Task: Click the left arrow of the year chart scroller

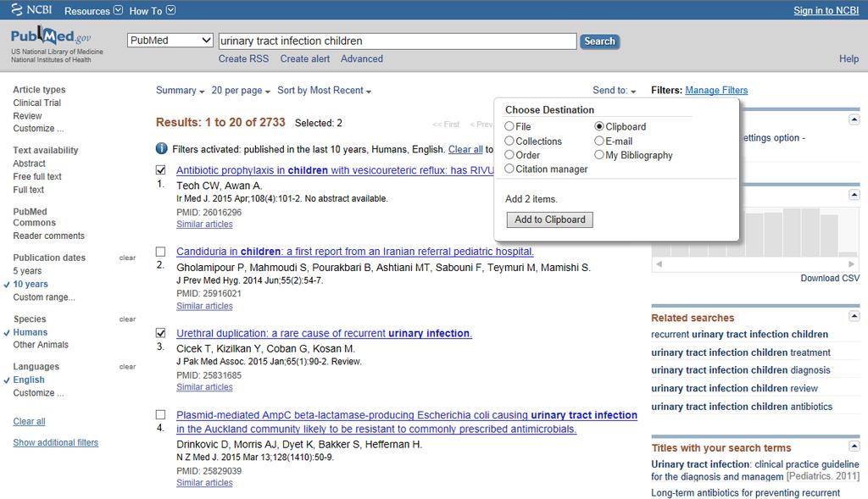Action: 659,263
